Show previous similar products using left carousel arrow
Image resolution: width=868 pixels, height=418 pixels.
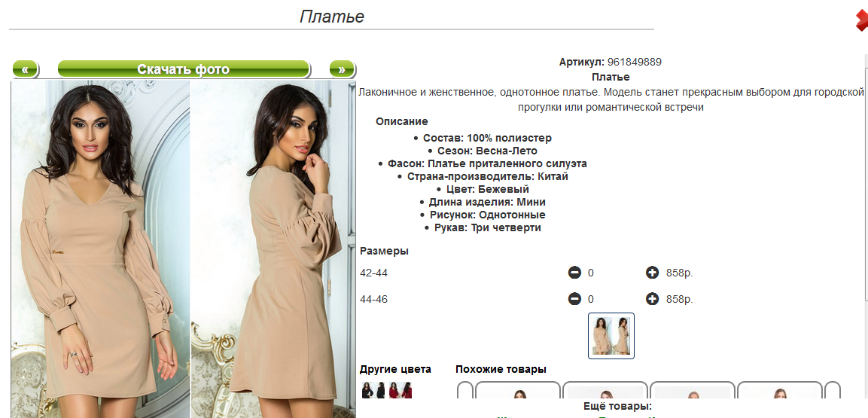tap(465, 390)
